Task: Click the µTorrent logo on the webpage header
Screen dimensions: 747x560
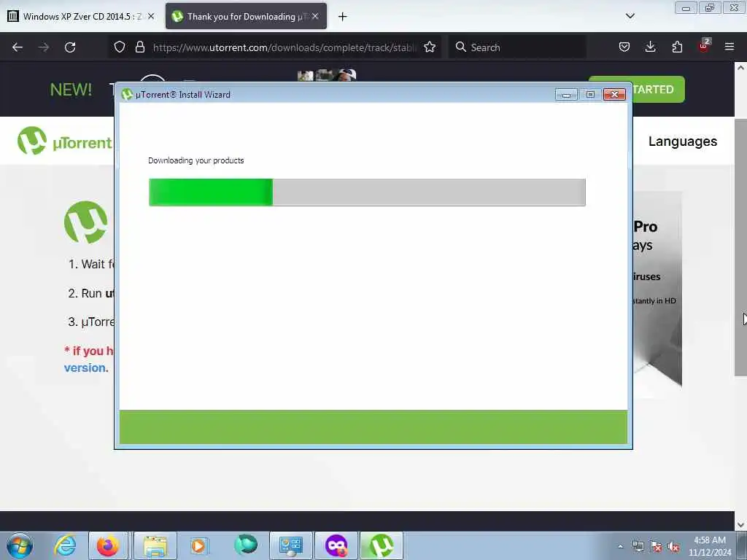Action: (x=65, y=141)
